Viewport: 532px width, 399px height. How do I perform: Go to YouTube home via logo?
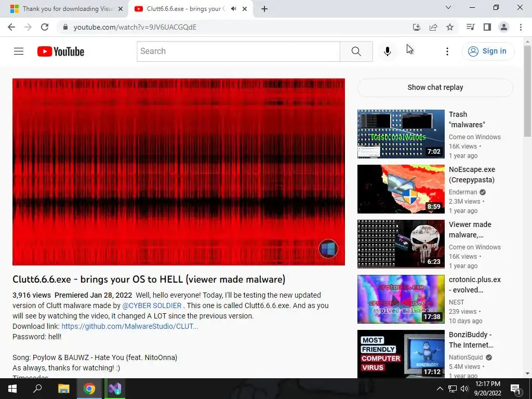pos(61,51)
